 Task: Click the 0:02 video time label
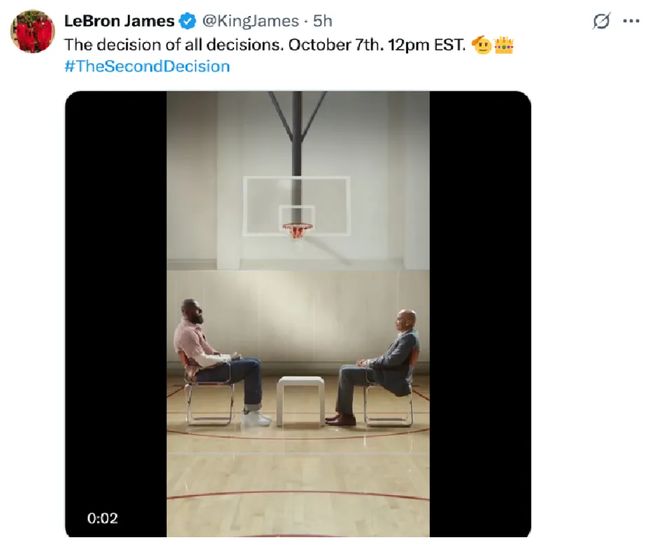(103, 518)
